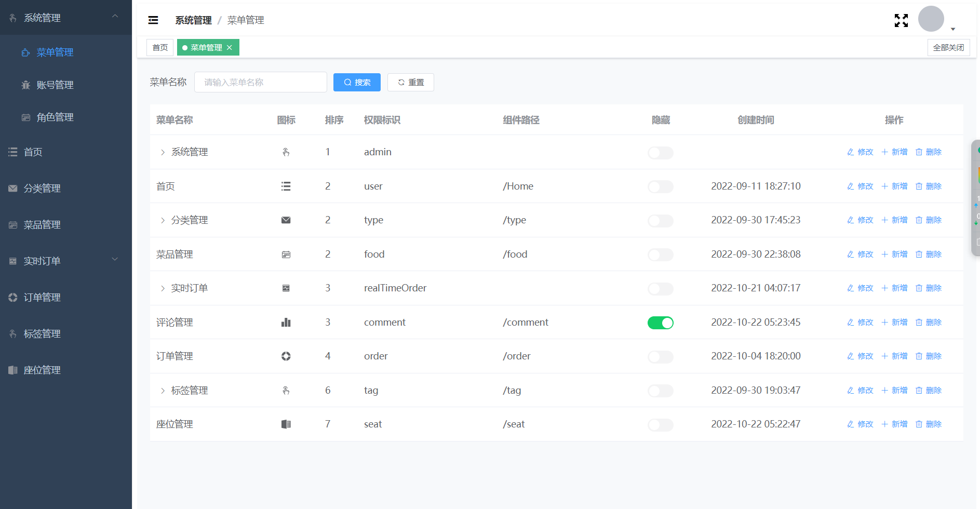Delete the 评论管理 row with 删除
Screen dimensions: 980x509
pos(929,323)
